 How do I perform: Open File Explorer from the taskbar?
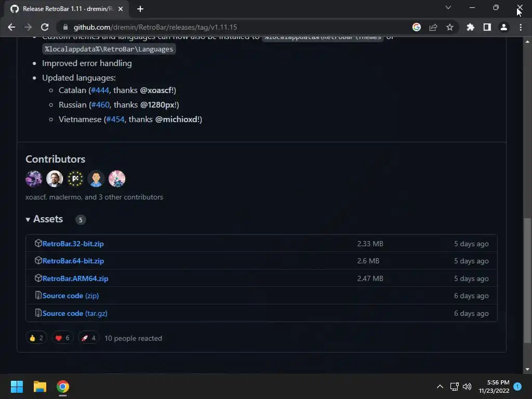tap(39, 387)
